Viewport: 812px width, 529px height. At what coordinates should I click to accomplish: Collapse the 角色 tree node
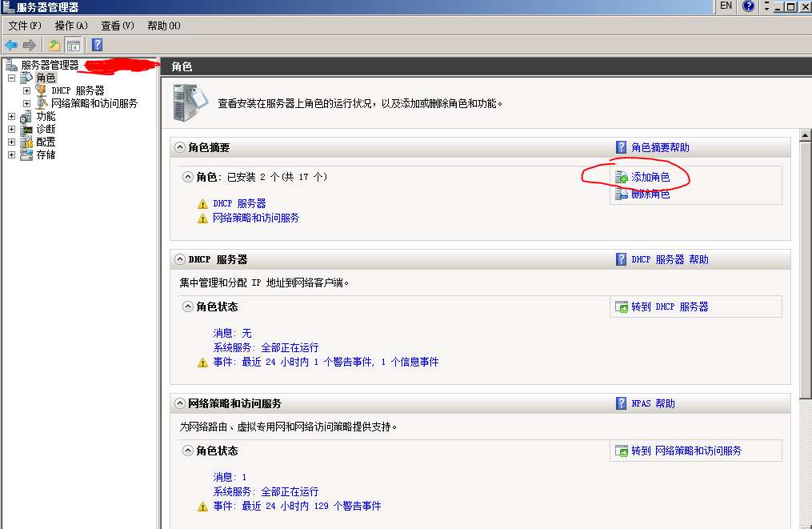click(11, 78)
